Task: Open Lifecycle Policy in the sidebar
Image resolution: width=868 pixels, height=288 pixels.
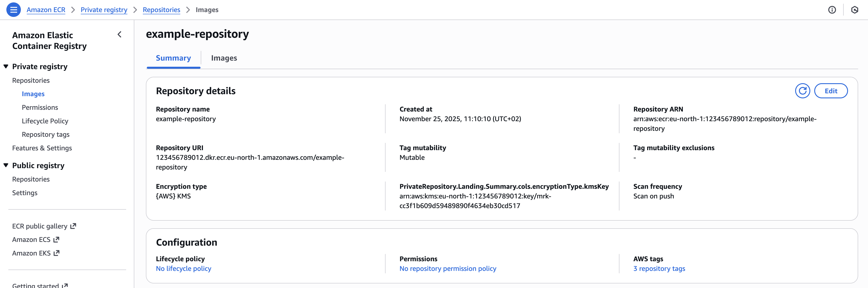Action: (x=45, y=121)
